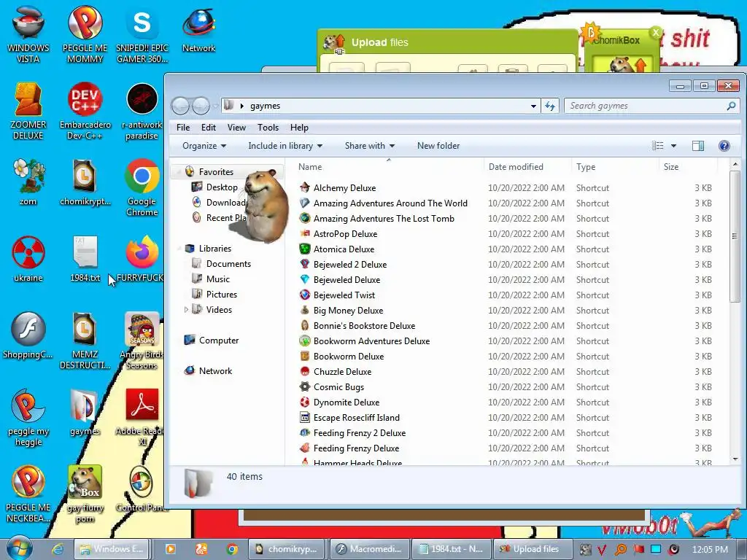
Task: Select Angry Birds Seasons desktop icon
Action: pyautogui.click(x=142, y=341)
